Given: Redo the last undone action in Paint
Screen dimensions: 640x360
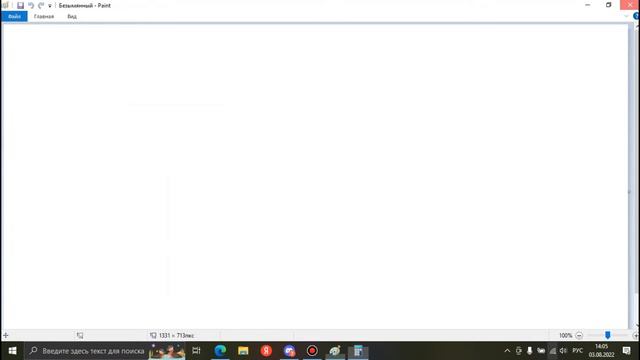Looking at the screenshot, I should click(x=41, y=5).
